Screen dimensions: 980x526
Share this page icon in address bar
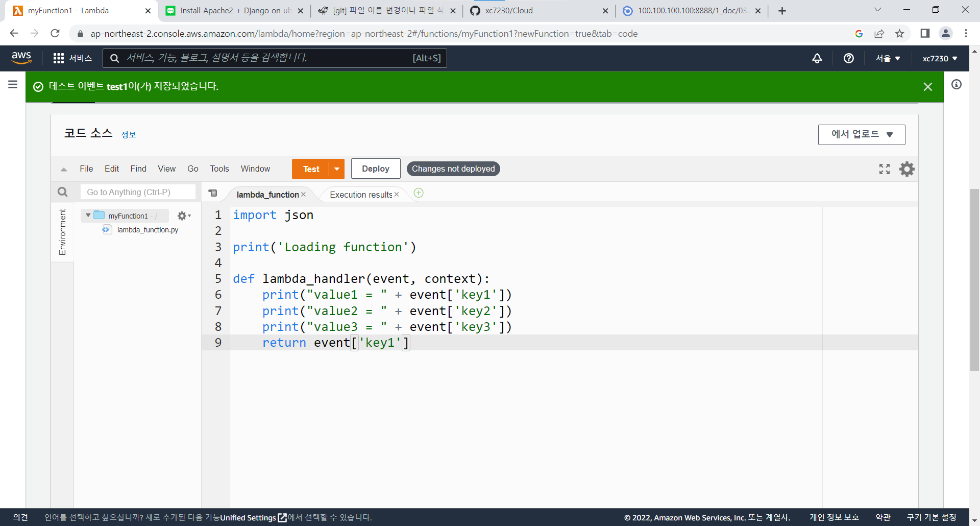[x=879, y=34]
